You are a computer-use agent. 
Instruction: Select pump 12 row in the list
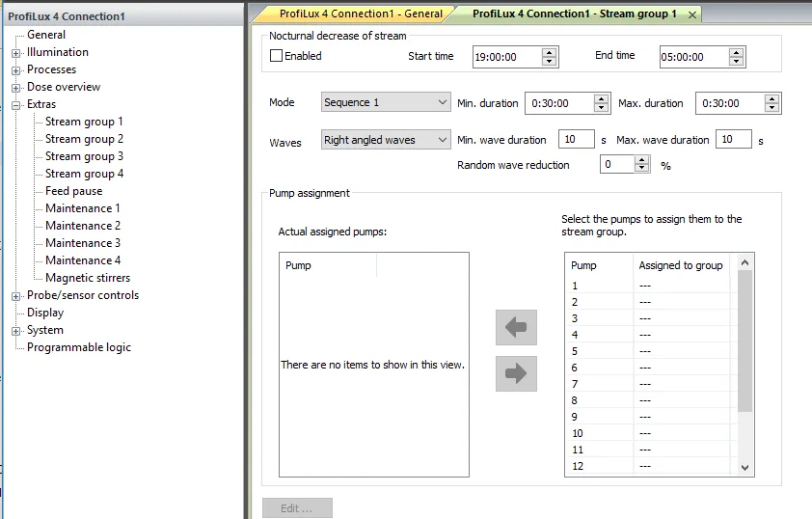point(651,466)
